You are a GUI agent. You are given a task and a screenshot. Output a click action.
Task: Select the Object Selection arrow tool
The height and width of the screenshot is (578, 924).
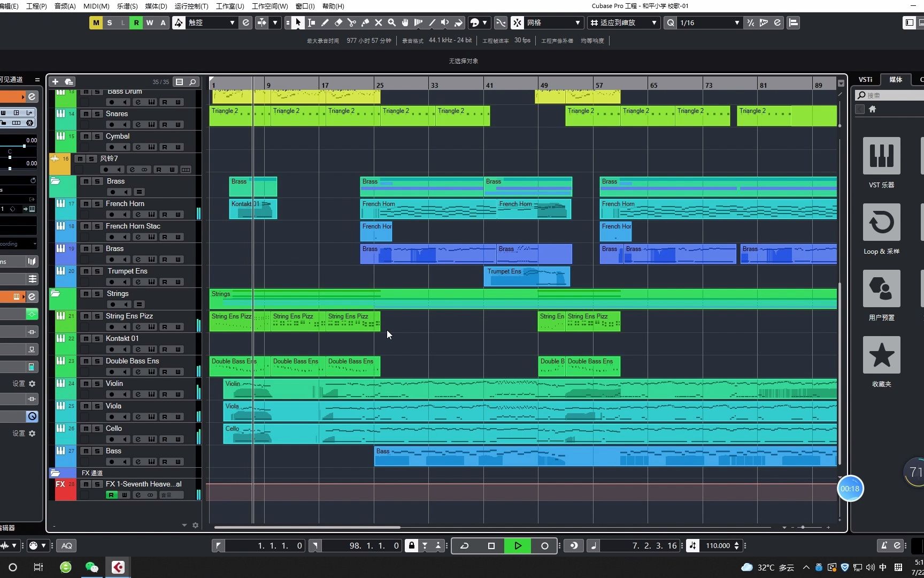click(x=298, y=22)
